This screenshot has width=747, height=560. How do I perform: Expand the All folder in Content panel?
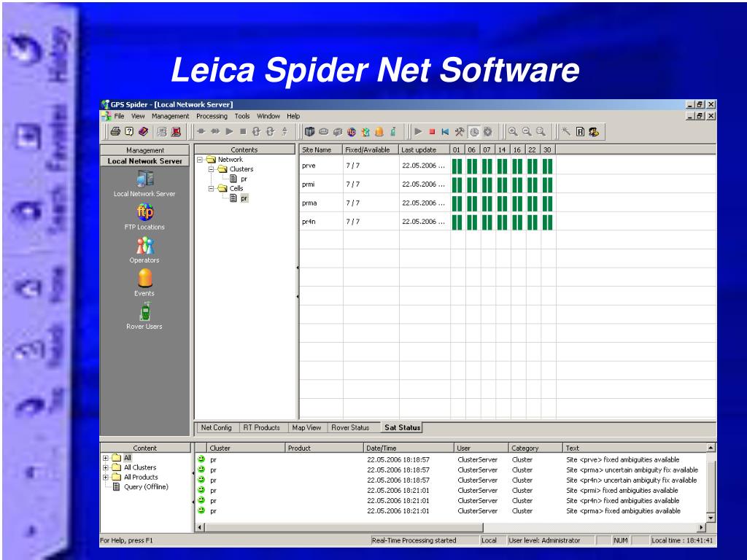coord(105,458)
